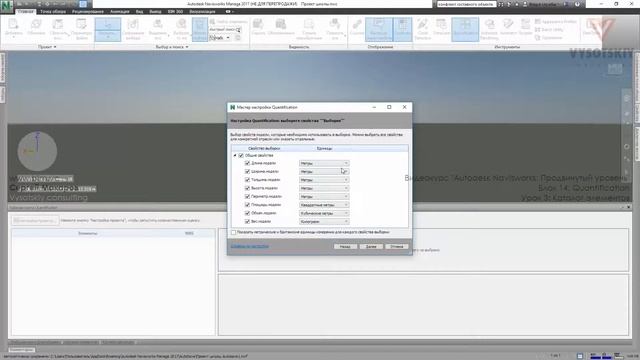Uncheck the Вес модели checkbox
Image resolution: width=640 pixels, height=360 pixels.
coord(247,222)
